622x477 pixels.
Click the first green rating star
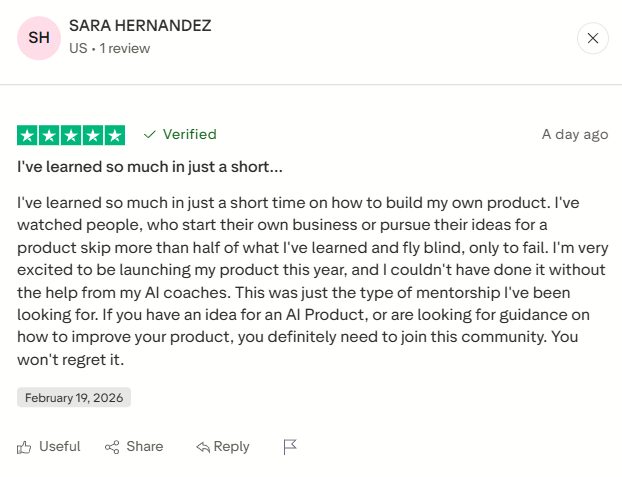28,135
